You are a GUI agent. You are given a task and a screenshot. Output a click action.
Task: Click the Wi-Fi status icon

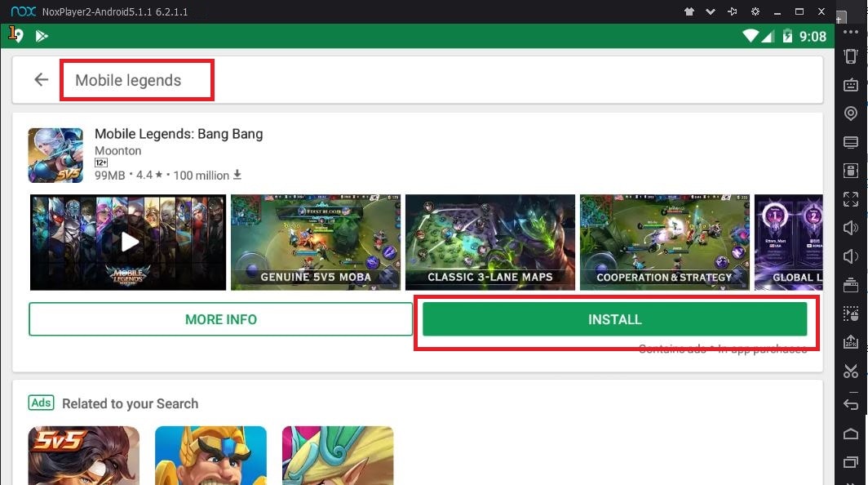click(750, 36)
